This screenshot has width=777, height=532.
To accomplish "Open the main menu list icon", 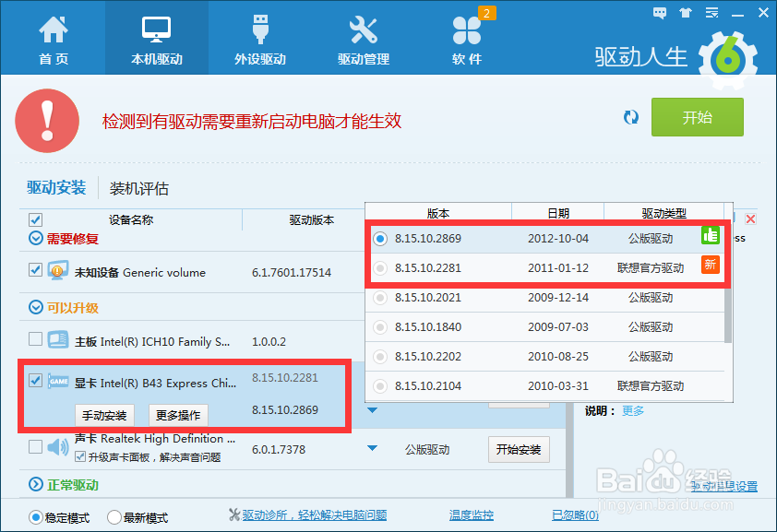I will click(x=712, y=13).
